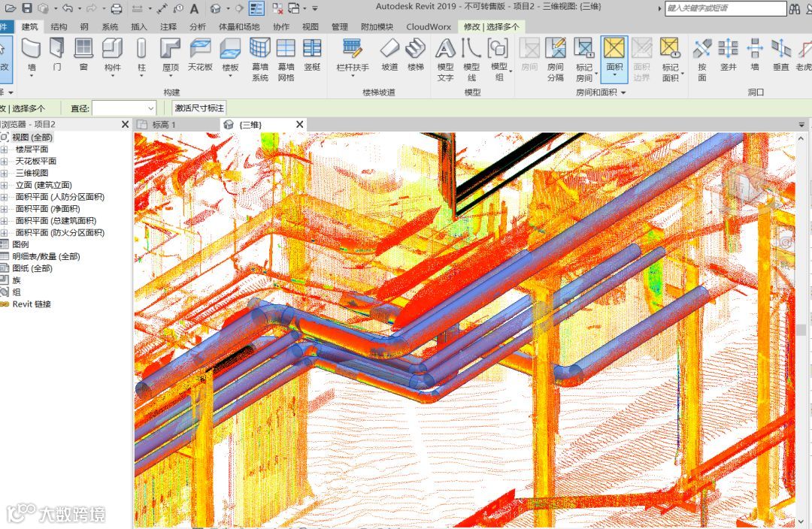Open the CloudWorx ribbon tab

pyautogui.click(x=429, y=26)
